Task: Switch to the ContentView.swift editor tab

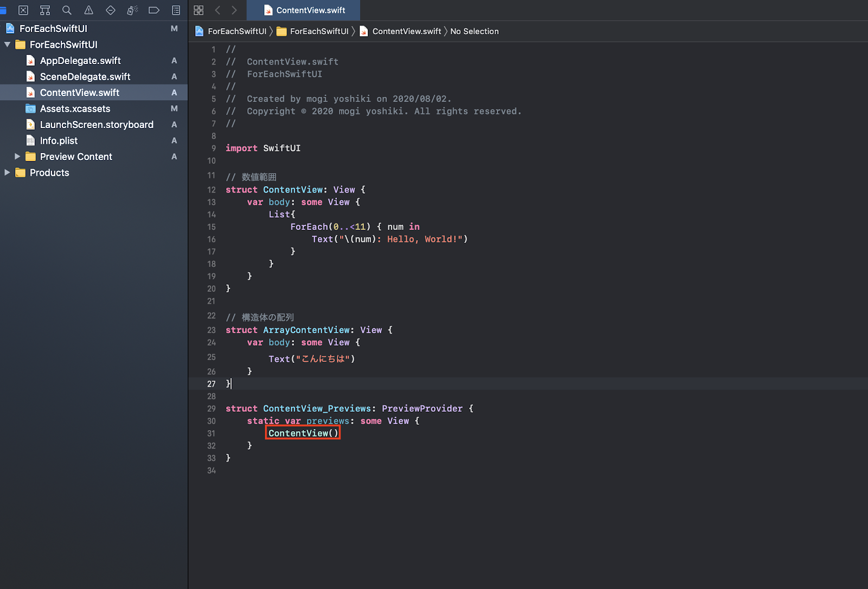Action: pos(304,10)
